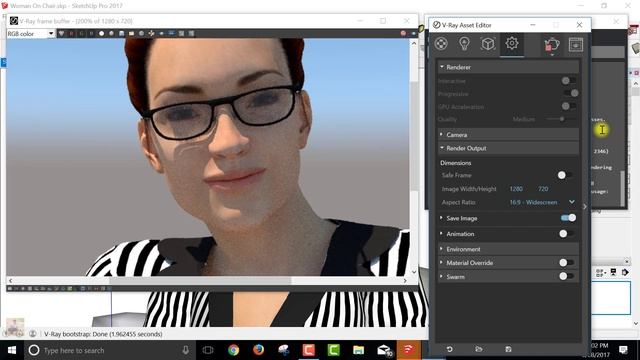Enable the Safe Frame switch
This screenshot has width=640, height=360.
[565, 175]
